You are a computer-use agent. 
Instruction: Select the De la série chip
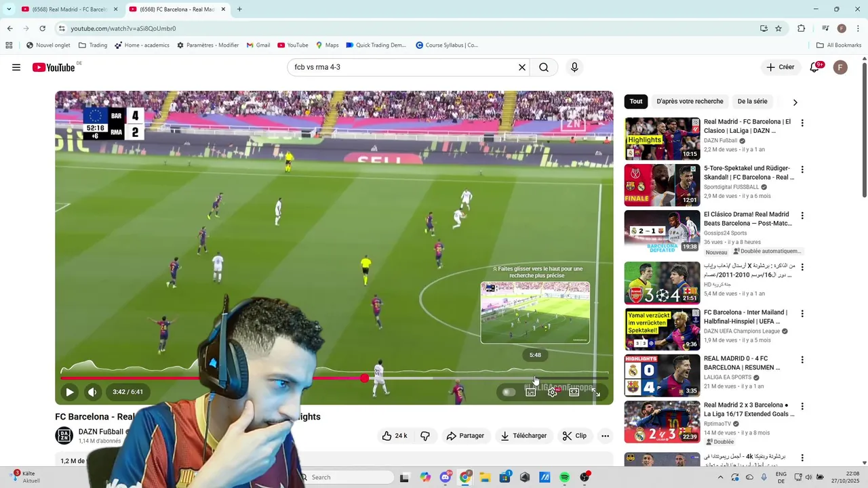click(x=753, y=102)
